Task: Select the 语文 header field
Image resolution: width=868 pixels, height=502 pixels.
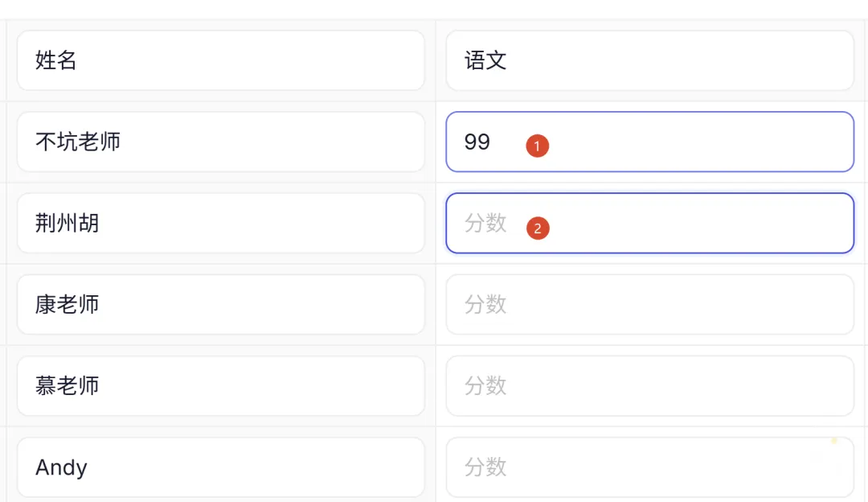Action: (649, 60)
